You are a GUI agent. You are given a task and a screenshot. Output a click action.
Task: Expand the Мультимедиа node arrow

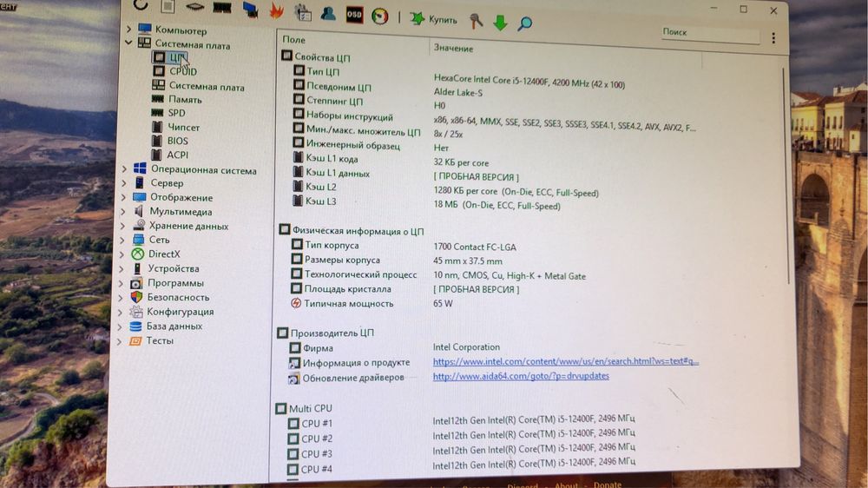(123, 211)
